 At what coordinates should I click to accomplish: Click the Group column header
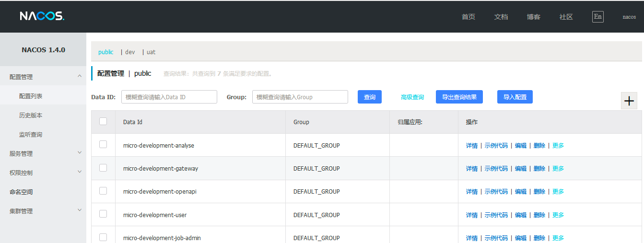pos(301,122)
